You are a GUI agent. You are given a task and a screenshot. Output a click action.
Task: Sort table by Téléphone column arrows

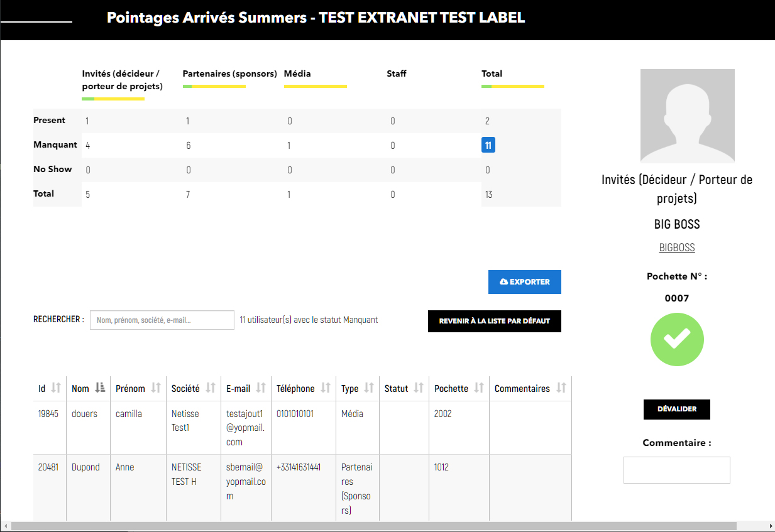[326, 388]
